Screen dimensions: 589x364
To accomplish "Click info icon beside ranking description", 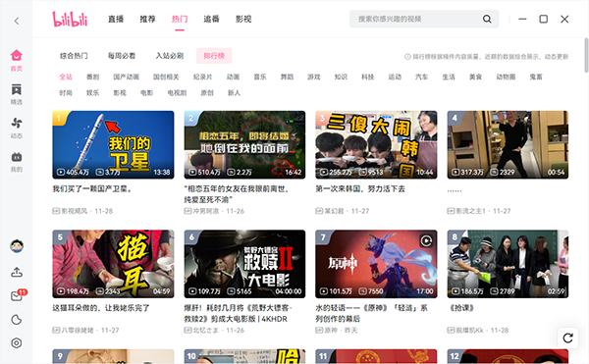I will 407,57.
